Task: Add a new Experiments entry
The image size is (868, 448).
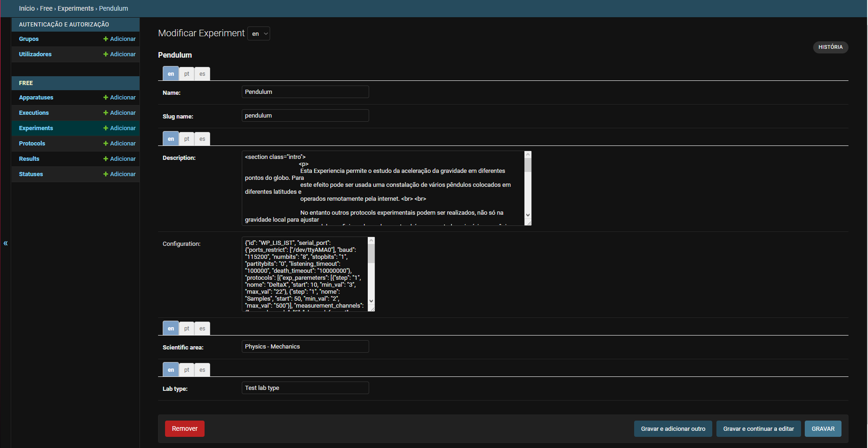Action: (119, 128)
